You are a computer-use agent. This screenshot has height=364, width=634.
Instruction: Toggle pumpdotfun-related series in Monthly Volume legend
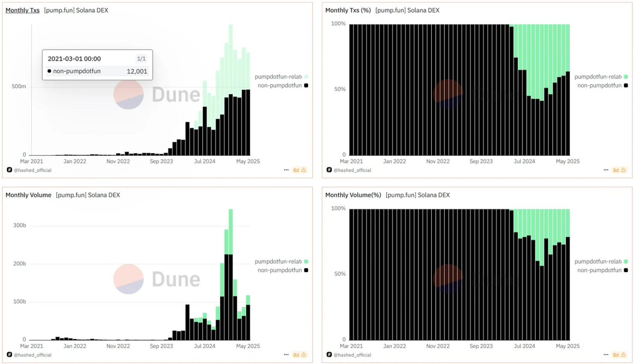[281, 262]
